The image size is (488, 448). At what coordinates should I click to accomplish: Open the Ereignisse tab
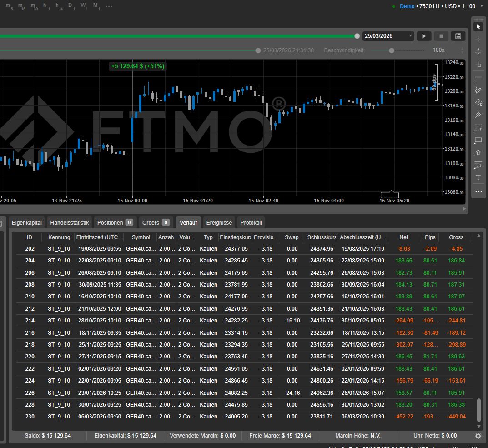click(x=219, y=222)
